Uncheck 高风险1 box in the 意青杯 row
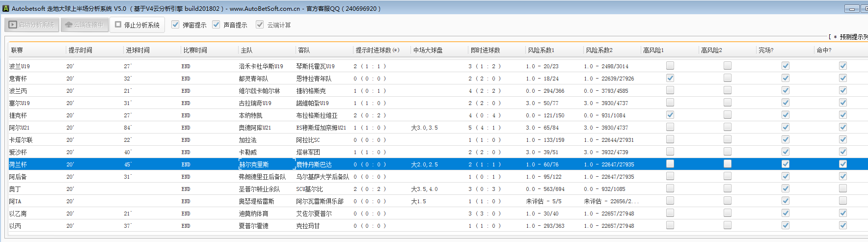868x242 pixels. coord(670,78)
